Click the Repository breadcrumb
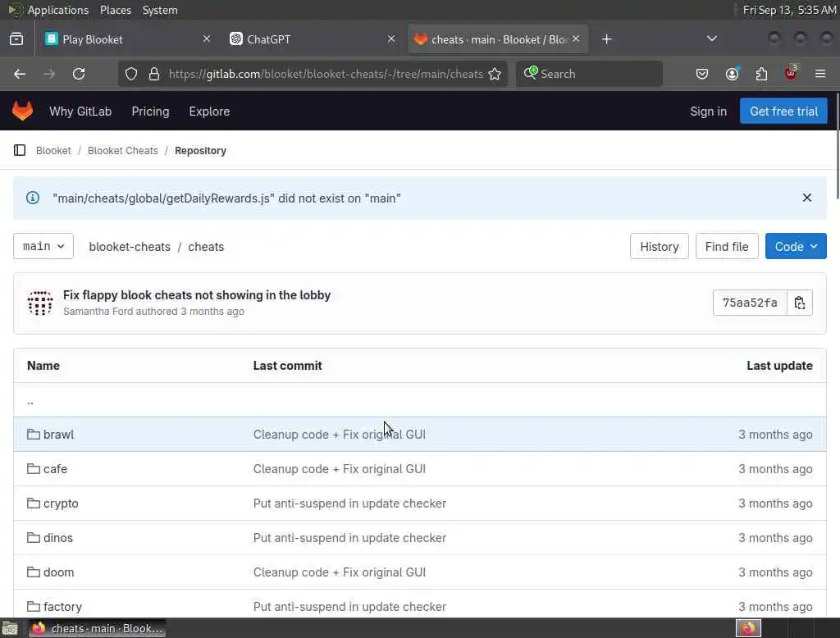The width and height of the screenshot is (840, 638). 200,151
